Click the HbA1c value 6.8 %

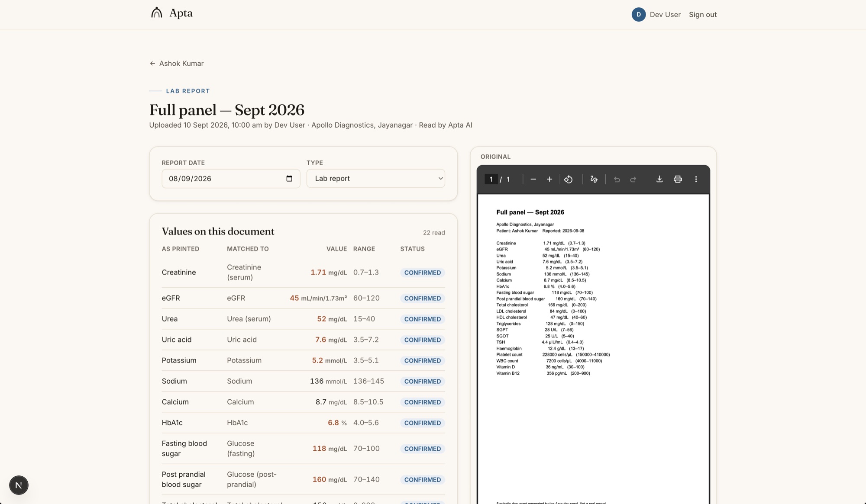[337, 423]
